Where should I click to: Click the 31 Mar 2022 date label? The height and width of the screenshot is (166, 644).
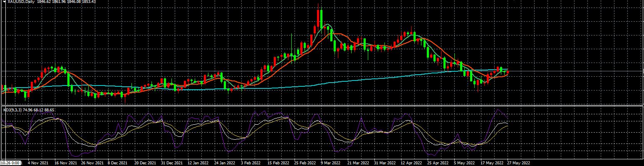[385, 163]
